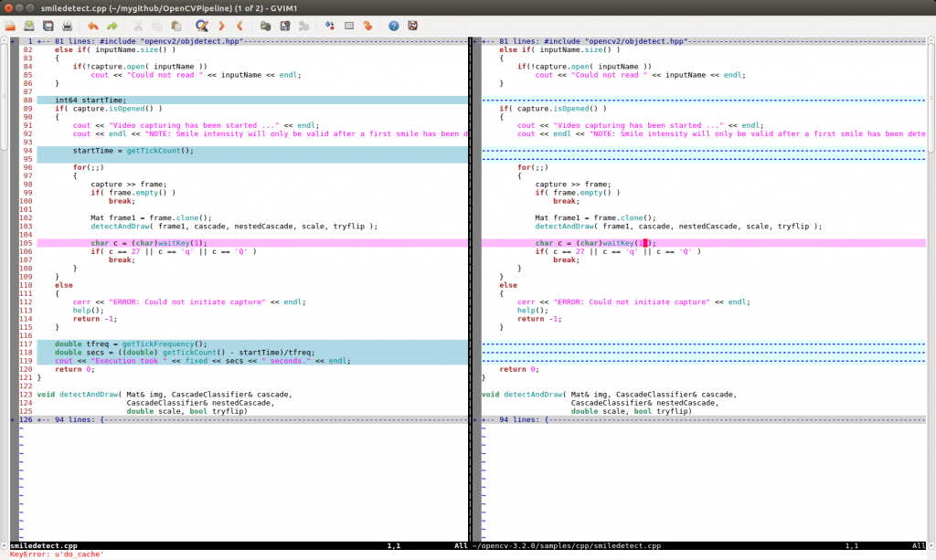Build the project with Make
The height and width of the screenshot is (560, 936).
tap(330, 26)
